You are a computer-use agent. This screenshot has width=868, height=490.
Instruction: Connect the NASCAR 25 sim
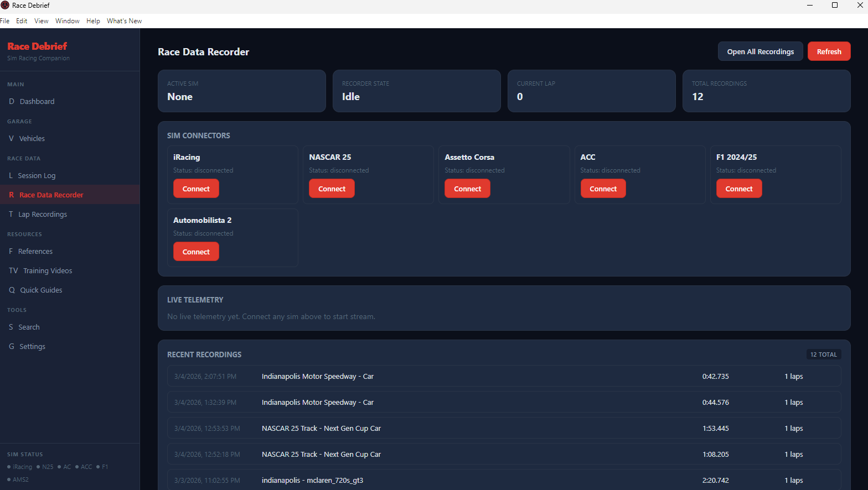[x=332, y=189]
